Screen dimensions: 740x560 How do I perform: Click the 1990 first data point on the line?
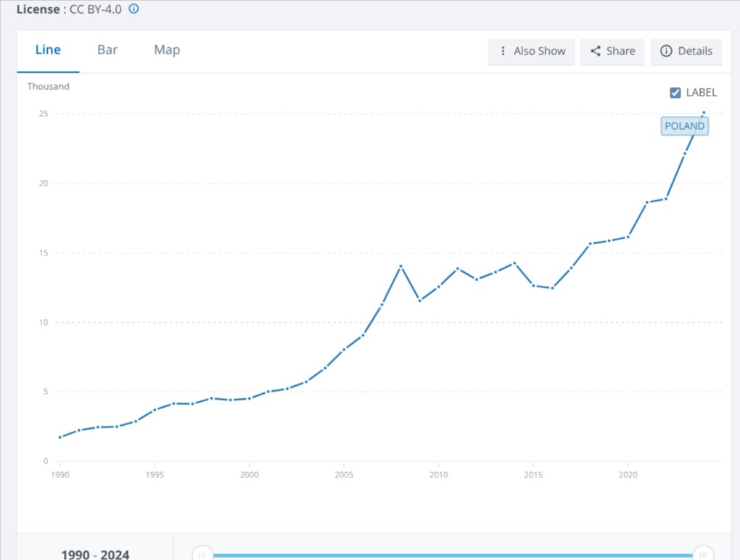(60, 437)
